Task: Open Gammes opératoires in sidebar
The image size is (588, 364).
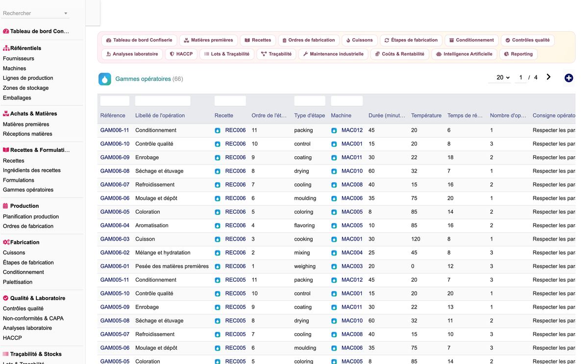Action: click(x=28, y=190)
